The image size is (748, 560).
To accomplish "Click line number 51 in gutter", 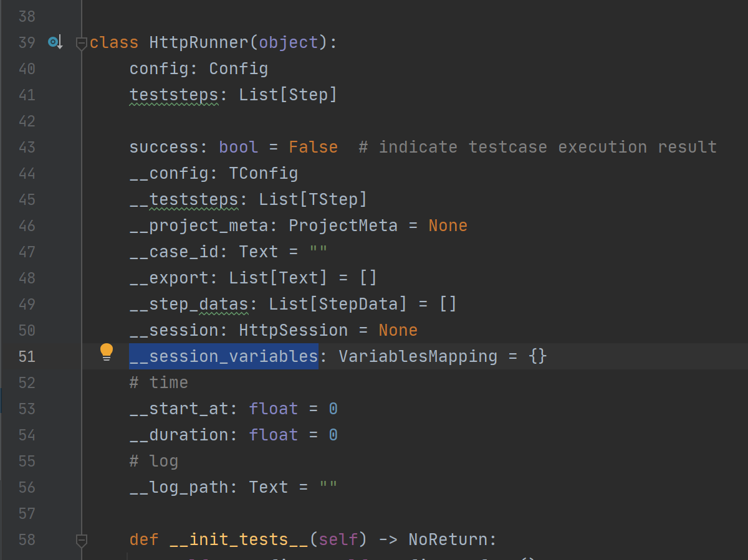I will (27, 356).
